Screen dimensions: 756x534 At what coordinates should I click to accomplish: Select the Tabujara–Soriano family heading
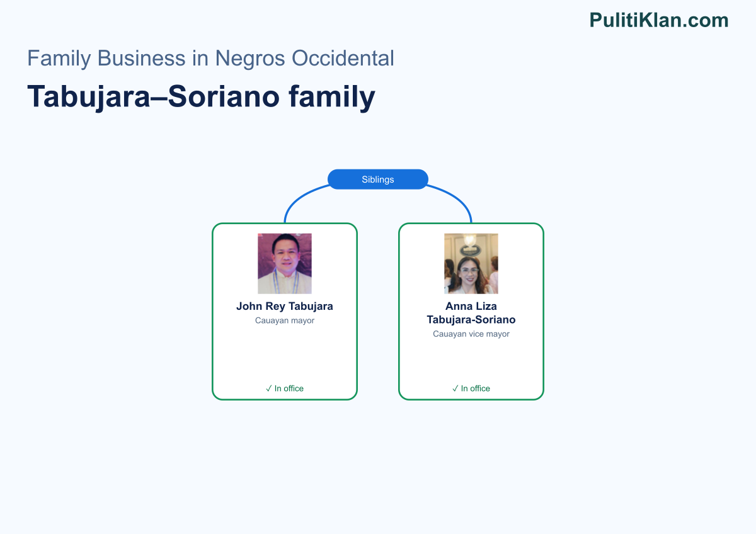(x=201, y=97)
